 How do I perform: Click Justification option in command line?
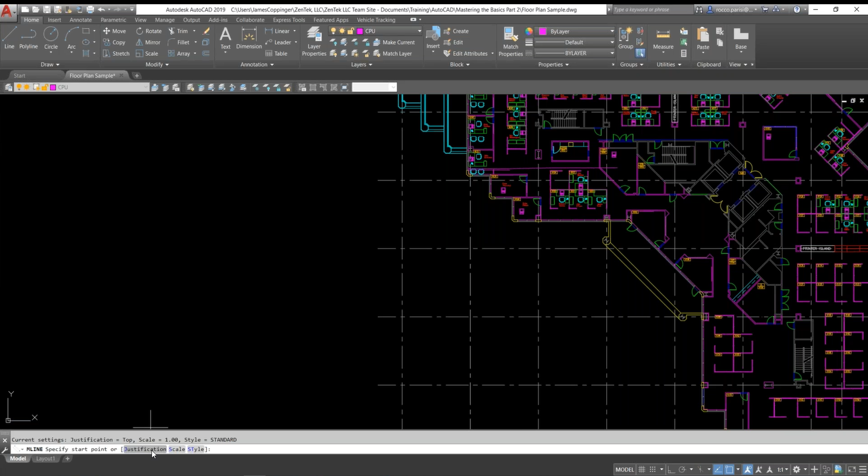tap(145, 449)
